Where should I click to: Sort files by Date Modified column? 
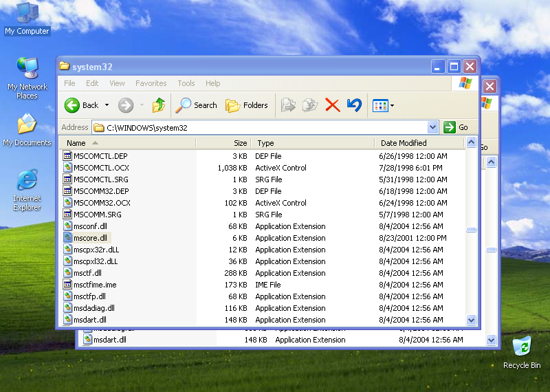[404, 143]
